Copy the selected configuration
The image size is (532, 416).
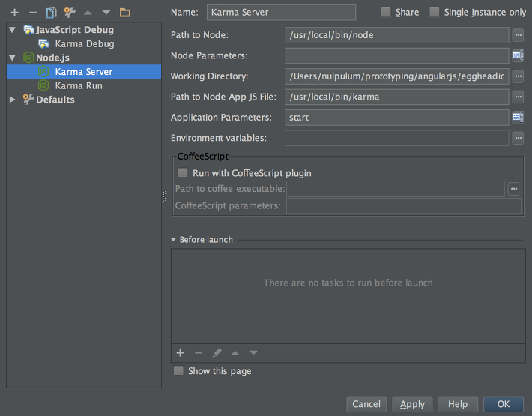(51, 13)
